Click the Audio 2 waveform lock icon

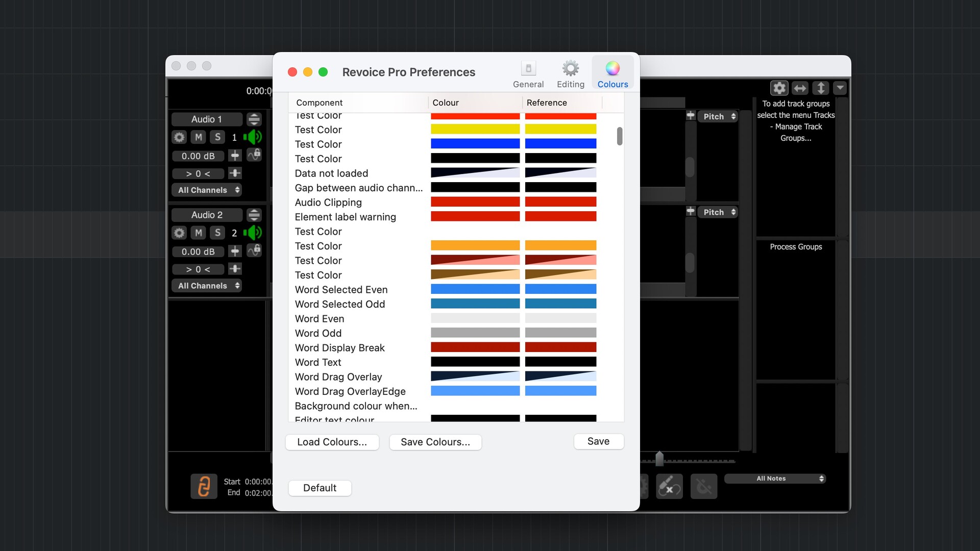[x=254, y=251]
